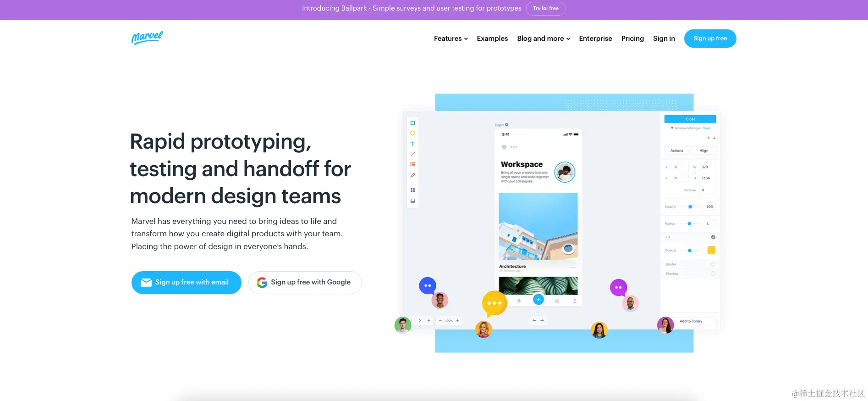Click the blue chat bubble with two dots
868x401 pixels.
[x=428, y=286]
